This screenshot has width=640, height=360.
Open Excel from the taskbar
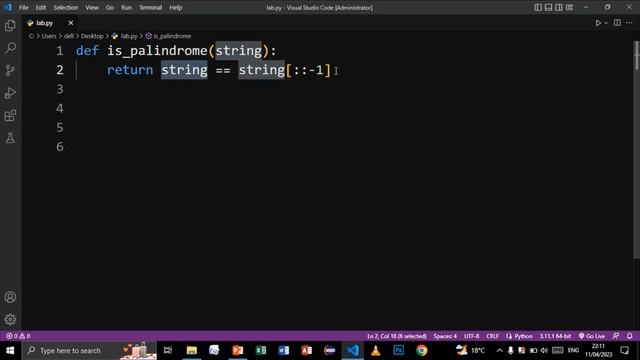pyautogui.click(x=261, y=351)
